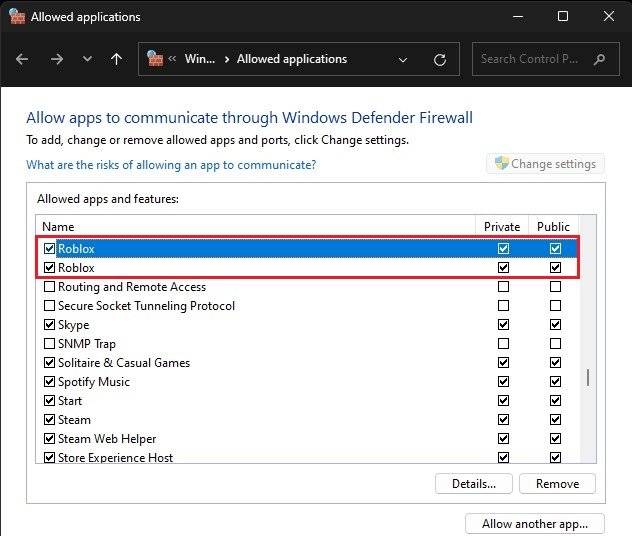Viewport: 632px width, 536px height.
Task: Go back using the back arrow
Action: pos(23,60)
